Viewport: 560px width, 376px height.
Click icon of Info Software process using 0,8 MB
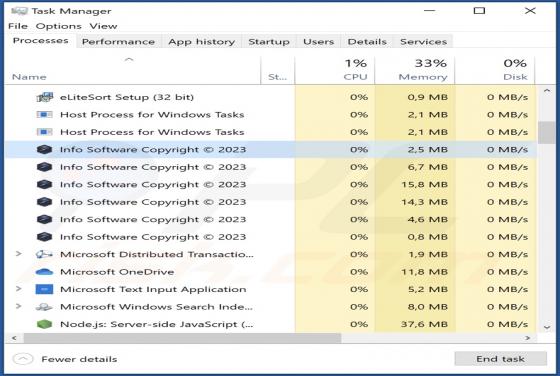pyautogui.click(x=45, y=237)
